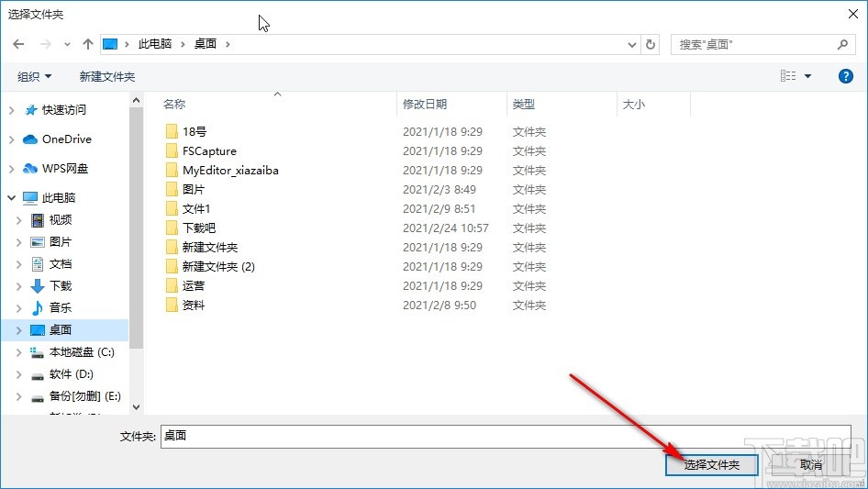Open the 组织 menu
The width and height of the screenshot is (868, 489).
34,76
